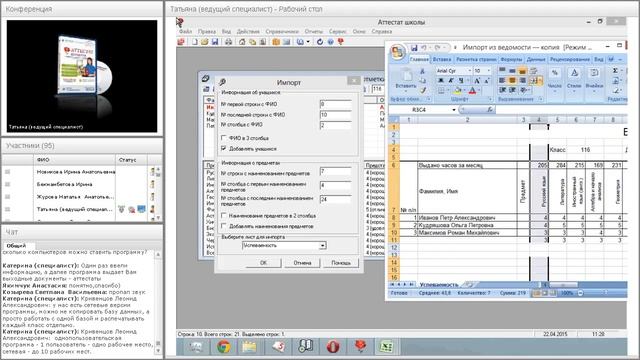Switch to Формулы ribbon tab in Excel
640x360 pixels.
click(511, 60)
